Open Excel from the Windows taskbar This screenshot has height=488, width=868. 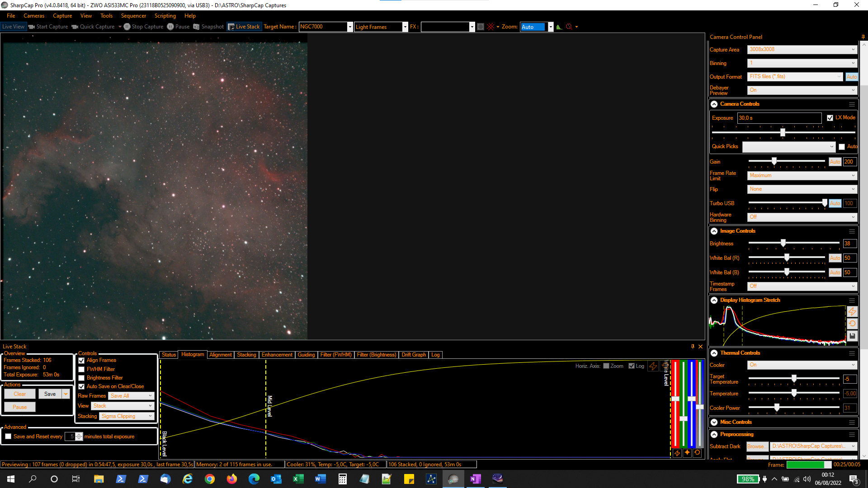(298, 479)
